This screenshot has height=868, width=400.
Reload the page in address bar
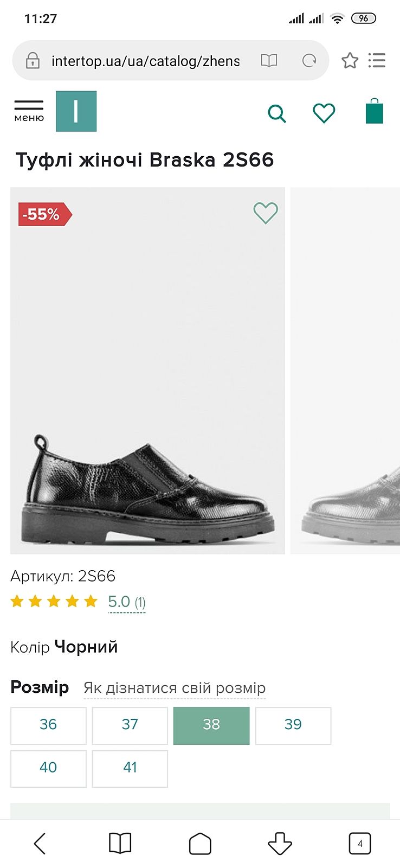pyautogui.click(x=309, y=60)
